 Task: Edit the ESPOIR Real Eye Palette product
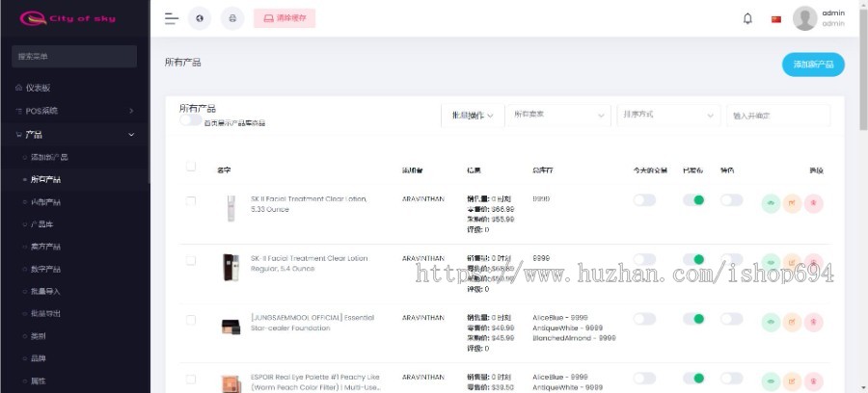click(x=792, y=381)
